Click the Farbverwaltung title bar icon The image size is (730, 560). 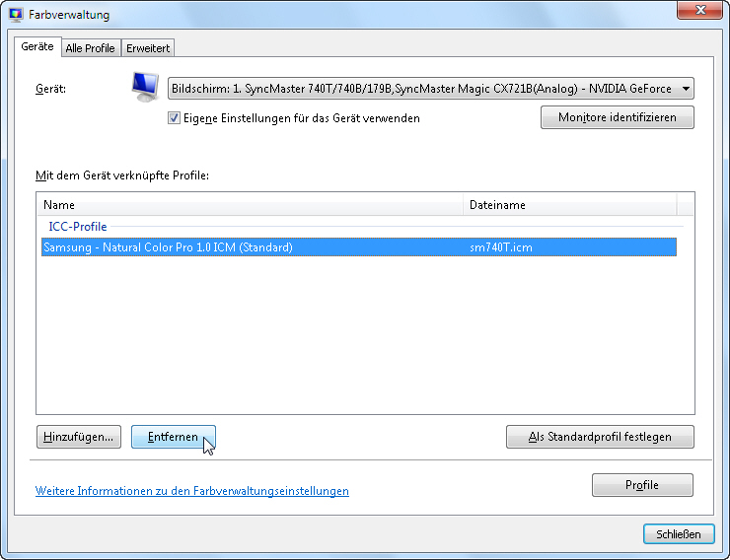[x=16, y=15]
